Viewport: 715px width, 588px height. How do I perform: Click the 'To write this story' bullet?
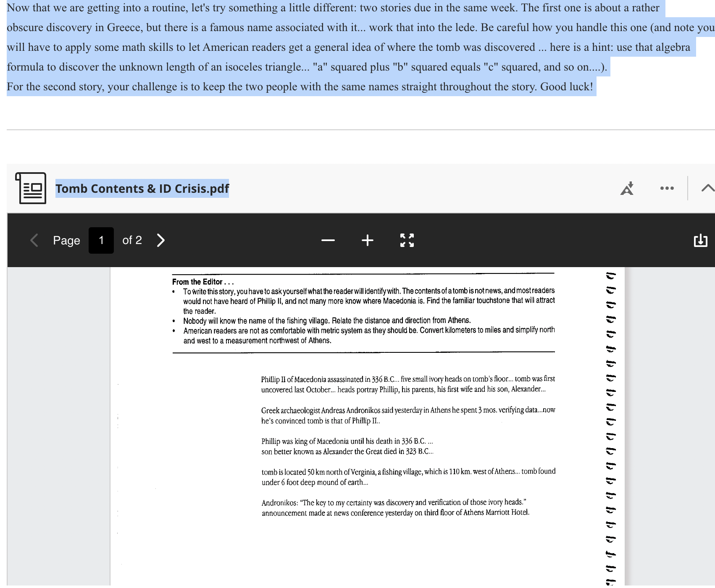point(369,301)
